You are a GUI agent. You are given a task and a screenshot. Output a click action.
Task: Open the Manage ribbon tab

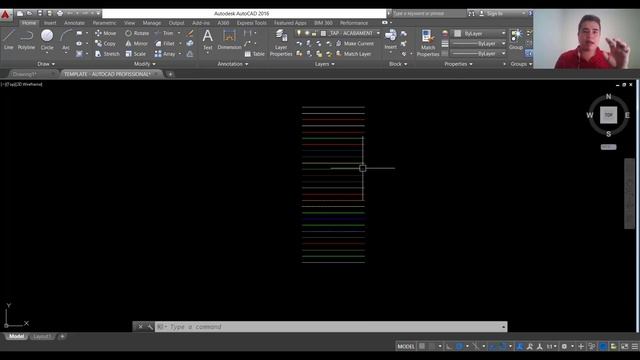(151, 23)
